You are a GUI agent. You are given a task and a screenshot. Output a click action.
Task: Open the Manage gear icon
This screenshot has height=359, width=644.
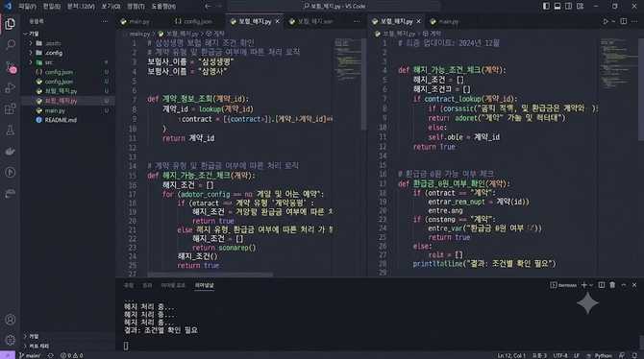click(x=11, y=340)
